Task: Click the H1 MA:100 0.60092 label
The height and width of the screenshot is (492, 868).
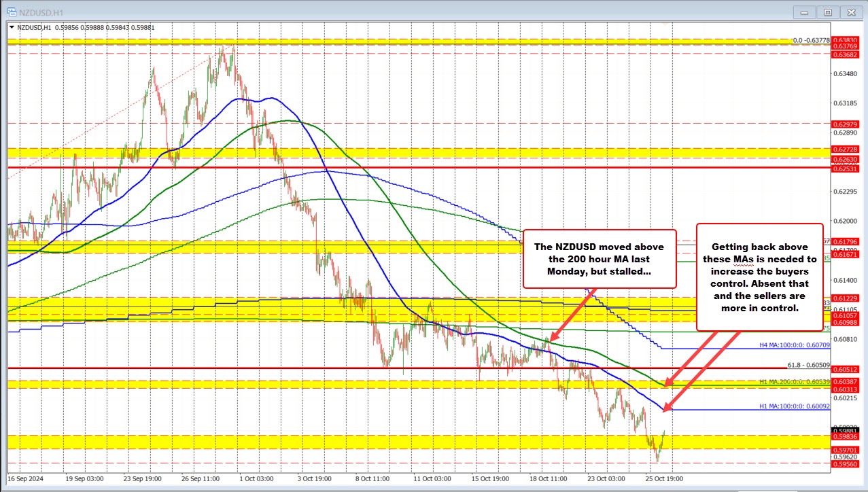Action: click(x=795, y=406)
